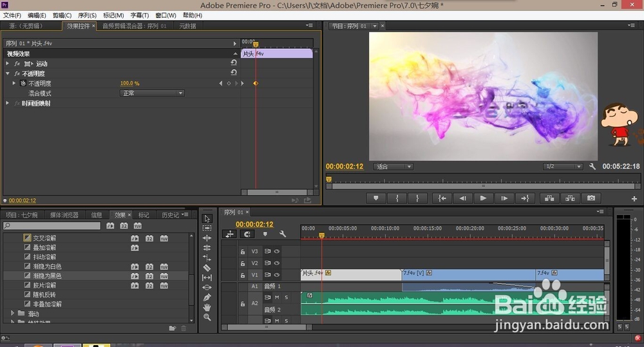Viewport: 644px width, 347px height.
Task: Open the blend mode dropdown
Action: 152,93
